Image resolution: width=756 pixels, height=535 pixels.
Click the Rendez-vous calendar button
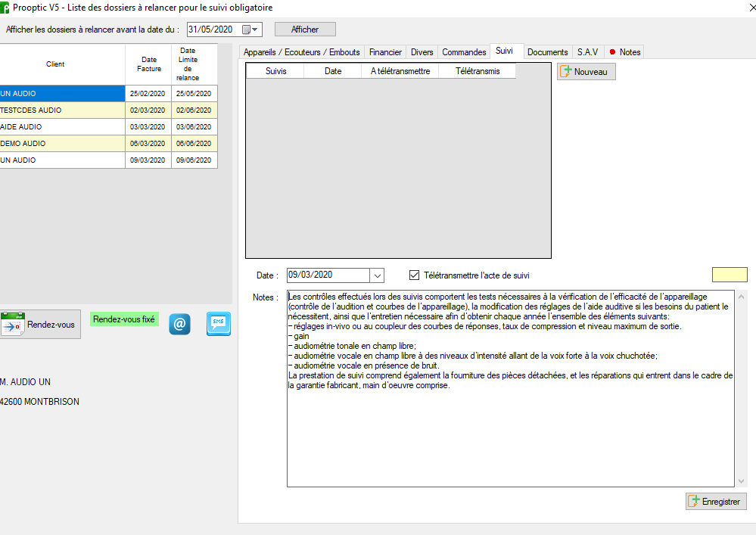click(x=40, y=325)
